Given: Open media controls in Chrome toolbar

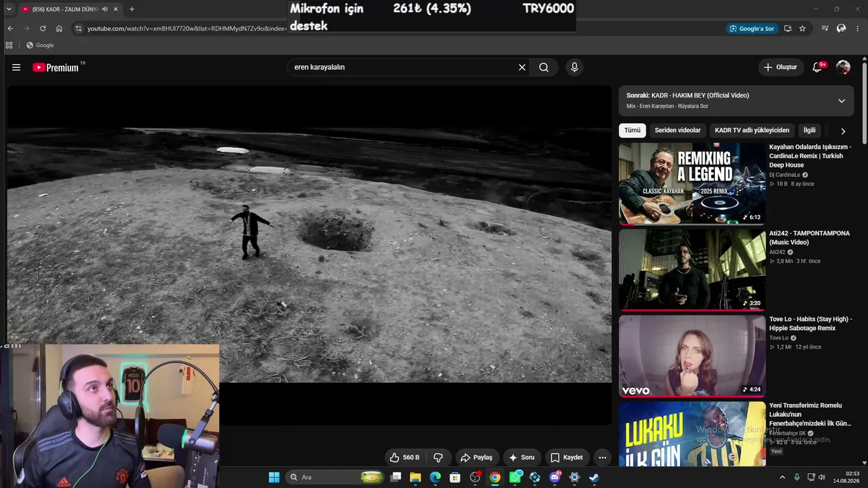Looking at the screenshot, I should point(825,28).
